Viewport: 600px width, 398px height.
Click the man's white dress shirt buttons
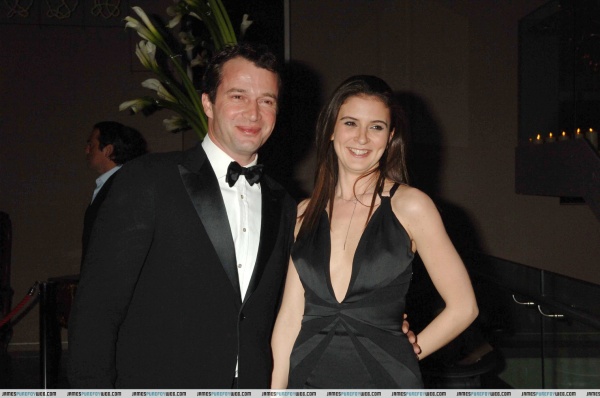tap(243, 230)
